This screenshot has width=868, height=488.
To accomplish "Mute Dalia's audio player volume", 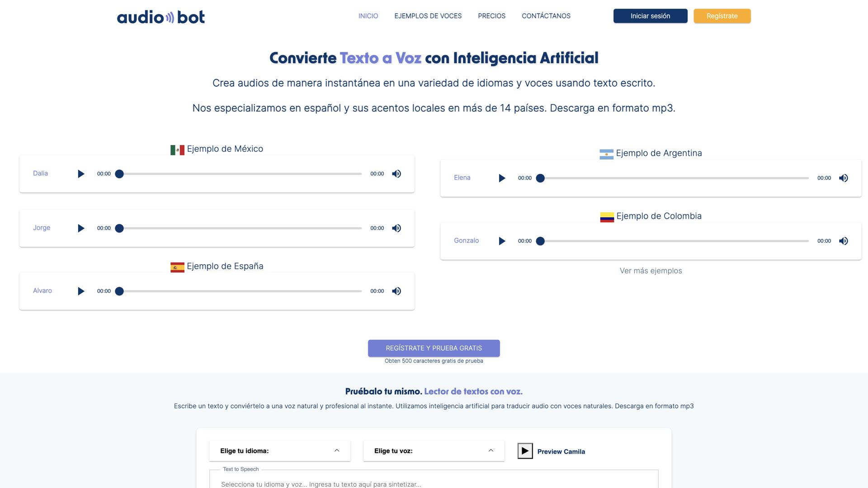I will (x=396, y=174).
